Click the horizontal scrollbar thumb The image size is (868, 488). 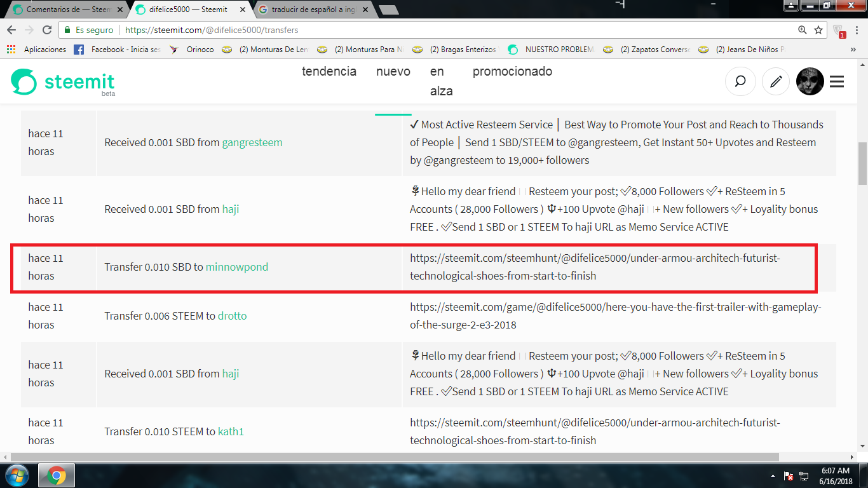point(395,457)
